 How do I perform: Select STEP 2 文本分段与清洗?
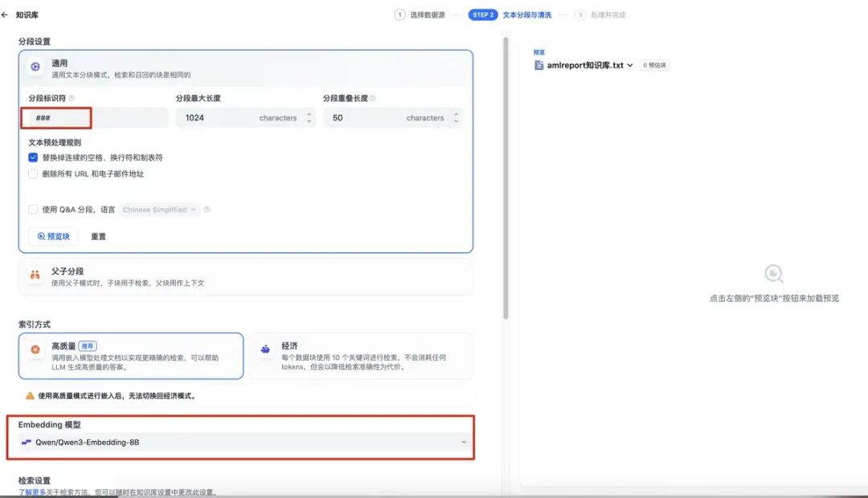510,15
